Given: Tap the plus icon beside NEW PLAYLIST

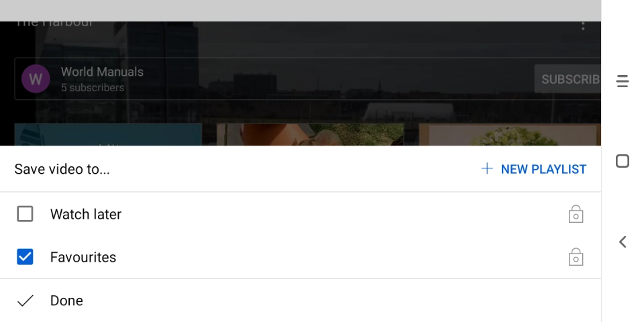Looking at the screenshot, I should tap(487, 169).
